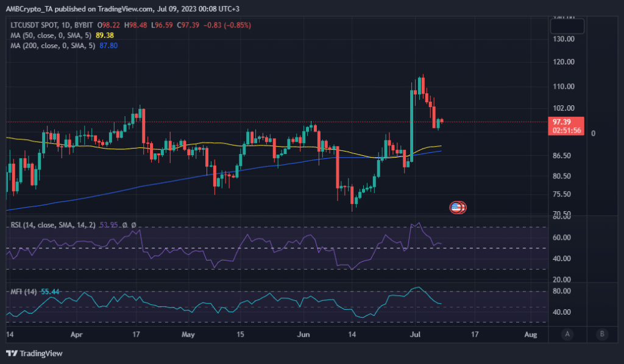Select the MA 200 indicator legend

click(x=51, y=46)
